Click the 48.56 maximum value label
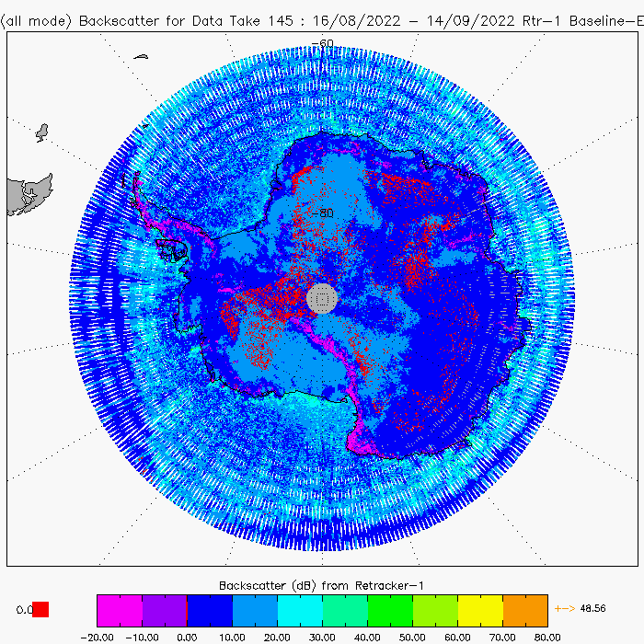The image size is (644, 644). [593, 608]
